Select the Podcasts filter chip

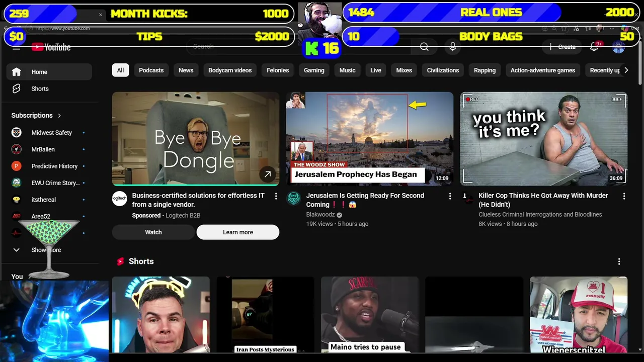(151, 70)
